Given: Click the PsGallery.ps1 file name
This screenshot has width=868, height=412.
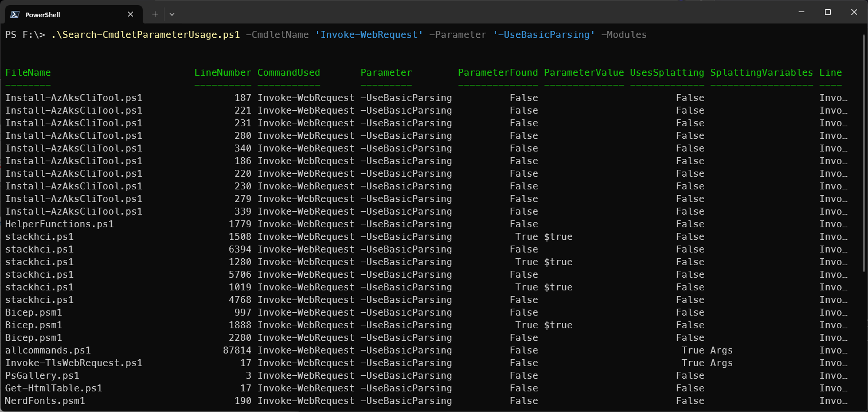Looking at the screenshot, I should [42, 375].
